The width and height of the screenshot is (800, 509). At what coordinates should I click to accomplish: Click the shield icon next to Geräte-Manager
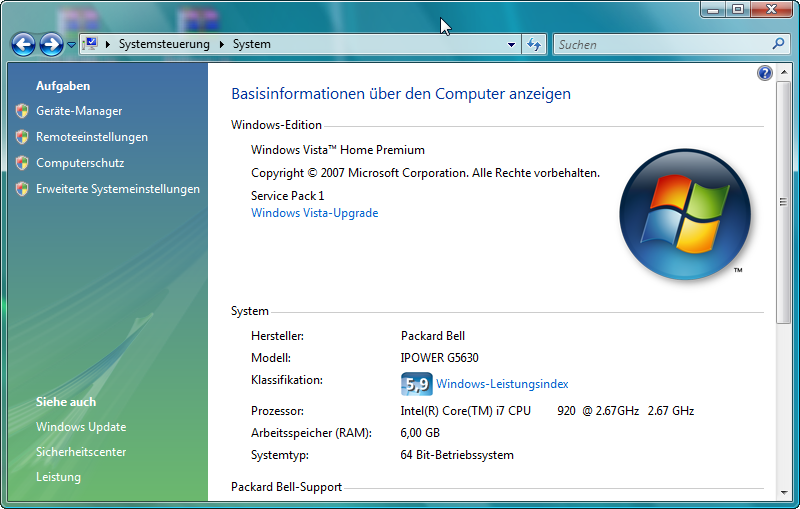(x=22, y=111)
